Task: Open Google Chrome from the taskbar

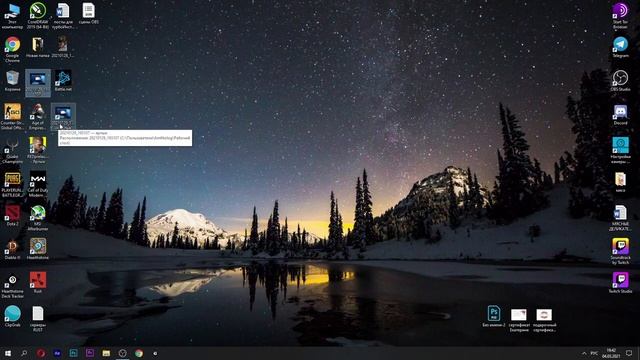Action: 139,353
